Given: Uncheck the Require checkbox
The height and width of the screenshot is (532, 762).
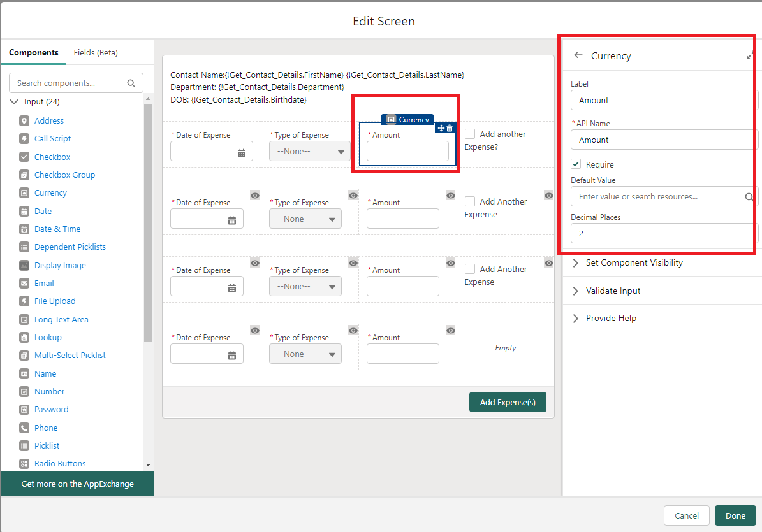Looking at the screenshot, I should pos(576,164).
